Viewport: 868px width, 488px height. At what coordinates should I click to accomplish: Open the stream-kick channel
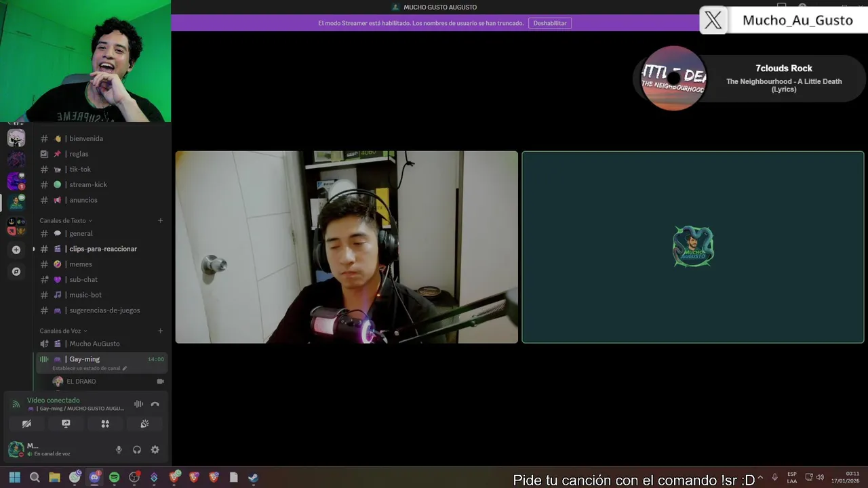click(102, 184)
